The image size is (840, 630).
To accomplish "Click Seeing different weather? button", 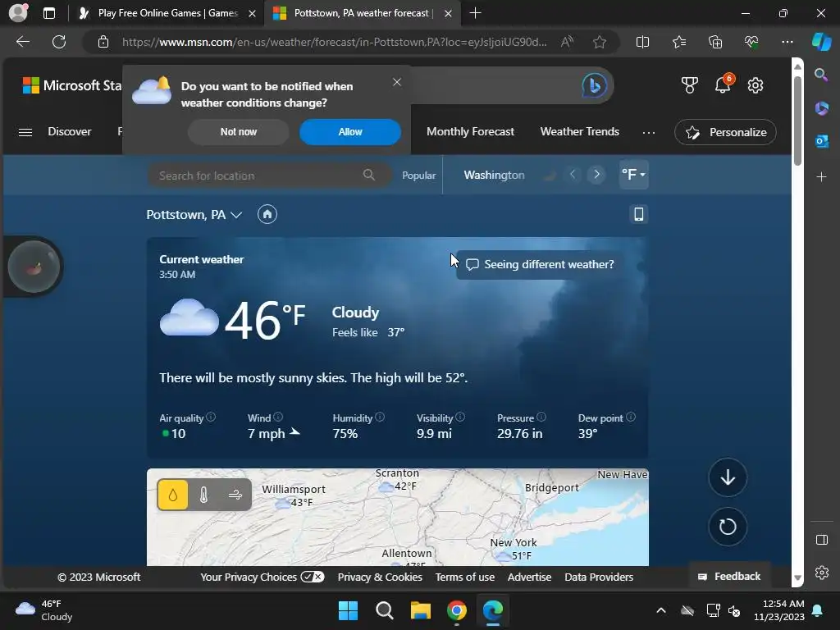I will [540, 265].
